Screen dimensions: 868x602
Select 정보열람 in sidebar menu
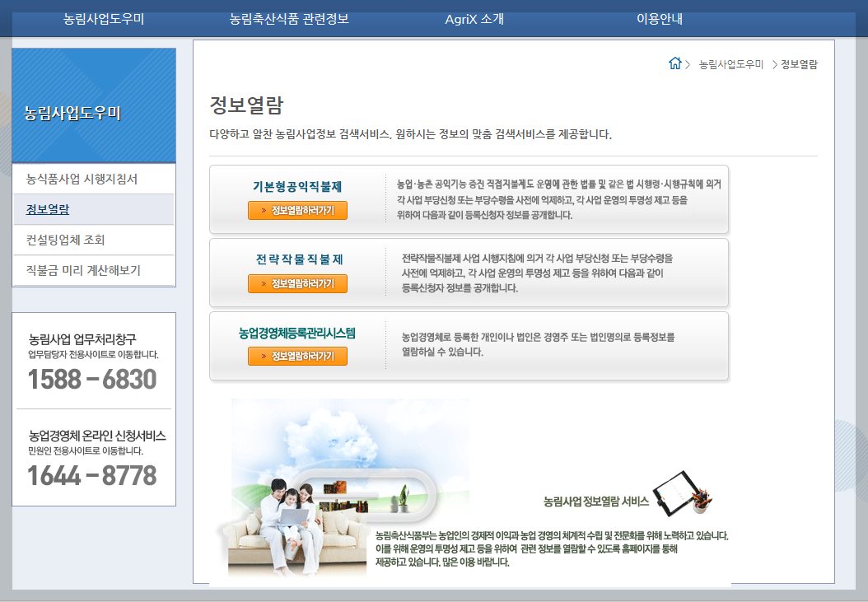tap(94, 209)
